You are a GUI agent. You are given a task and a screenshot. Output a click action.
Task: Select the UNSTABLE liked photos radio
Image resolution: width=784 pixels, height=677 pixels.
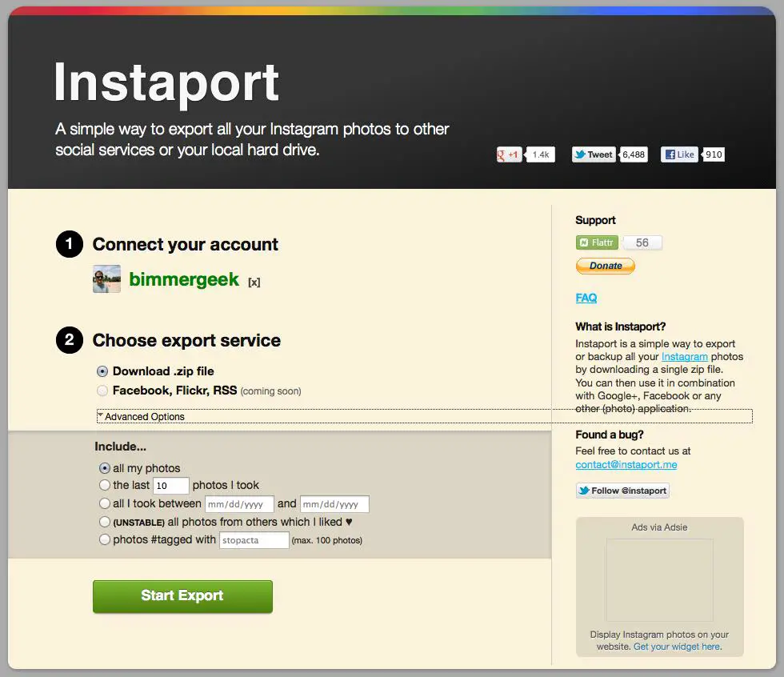click(105, 522)
